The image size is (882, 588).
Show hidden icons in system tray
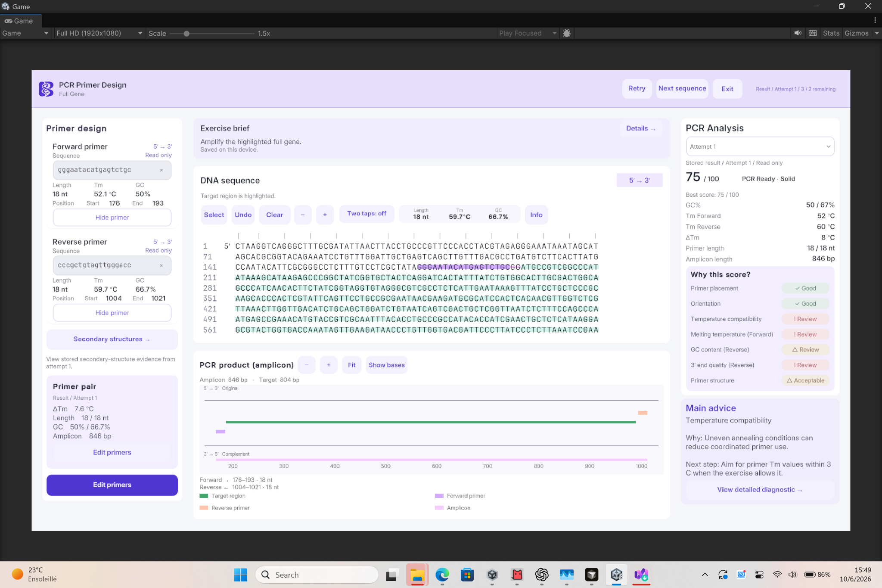pos(705,574)
